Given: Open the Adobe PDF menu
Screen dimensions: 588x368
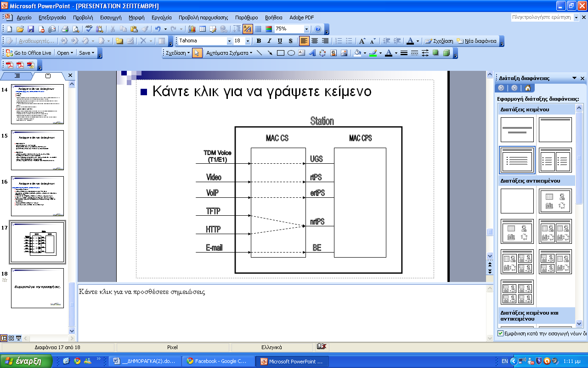Looking at the screenshot, I should [x=302, y=17].
